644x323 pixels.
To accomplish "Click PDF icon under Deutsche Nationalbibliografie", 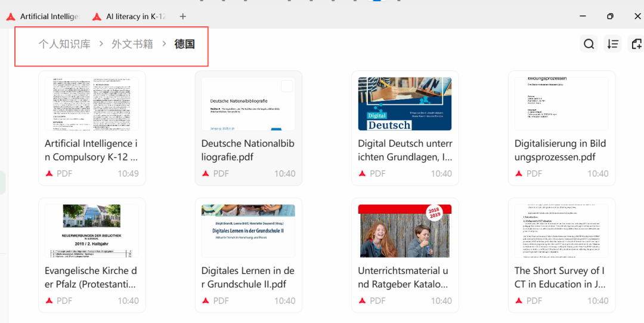I will coord(206,174).
